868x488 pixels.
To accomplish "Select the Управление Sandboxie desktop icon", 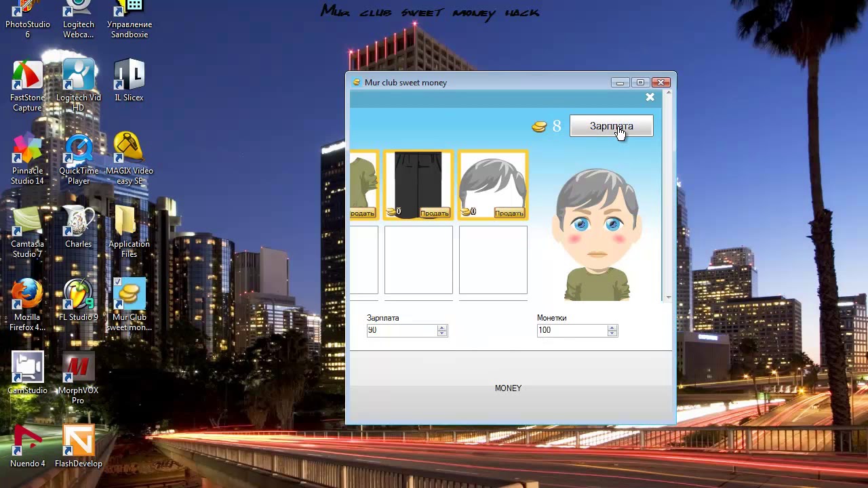I will coord(129,20).
